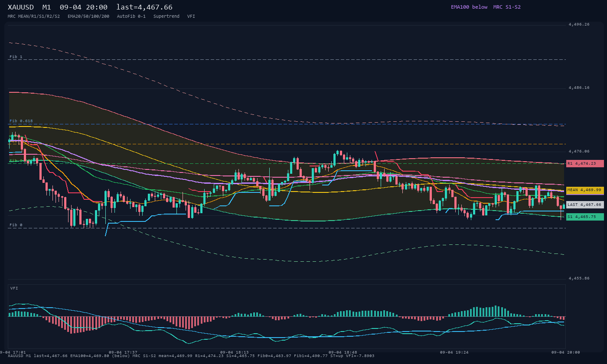This screenshot has height=364, width=607.
Task: Click the 4,455.86 price axis label
Action: [x=579, y=278]
